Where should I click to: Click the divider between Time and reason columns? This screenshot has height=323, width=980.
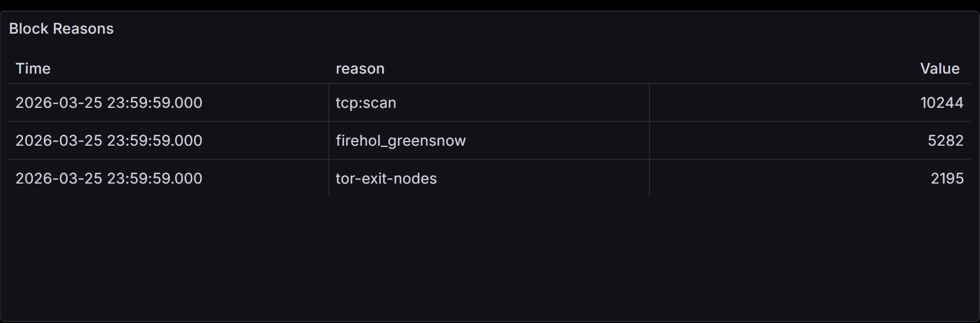(329, 140)
